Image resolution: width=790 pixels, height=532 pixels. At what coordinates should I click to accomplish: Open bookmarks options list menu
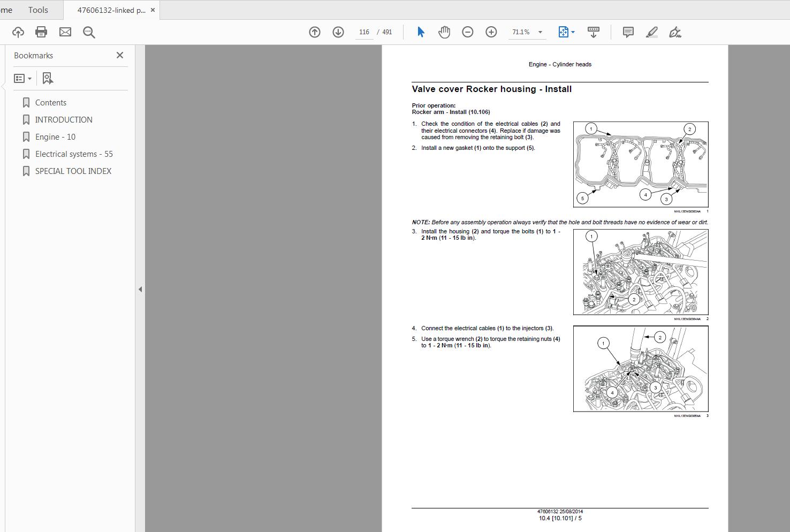point(22,79)
